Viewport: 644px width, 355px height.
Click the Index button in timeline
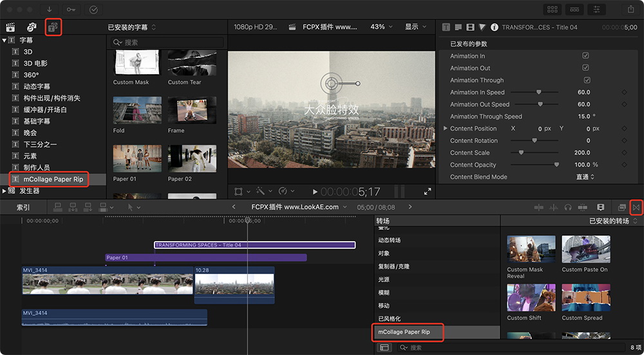[23, 207]
